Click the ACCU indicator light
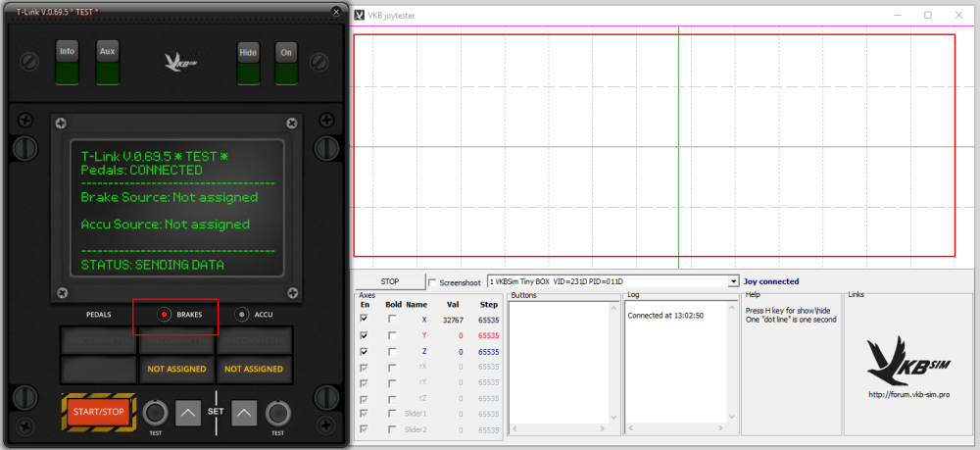This screenshot has height=450, width=980. (x=242, y=315)
